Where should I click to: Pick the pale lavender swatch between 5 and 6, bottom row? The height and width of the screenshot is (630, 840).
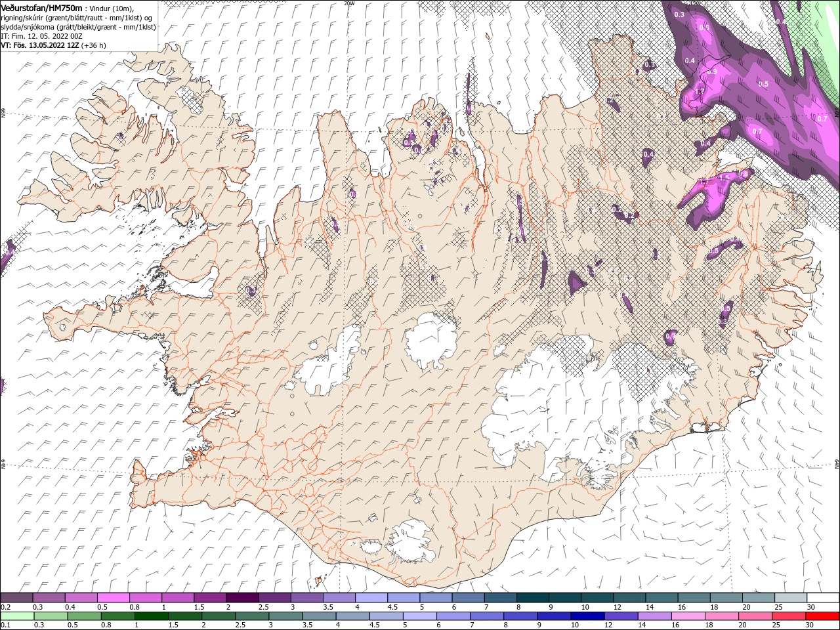(419, 616)
